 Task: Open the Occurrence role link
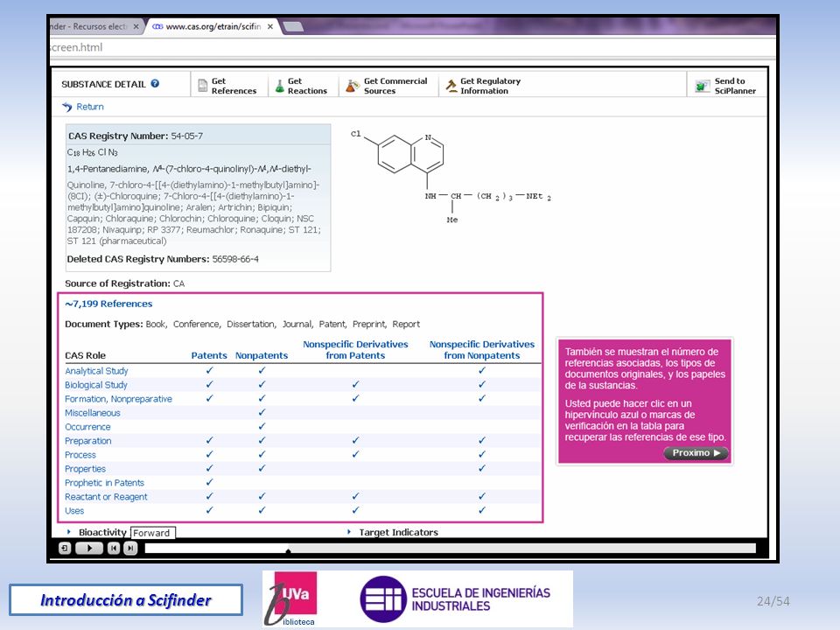(x=87, y=426)
